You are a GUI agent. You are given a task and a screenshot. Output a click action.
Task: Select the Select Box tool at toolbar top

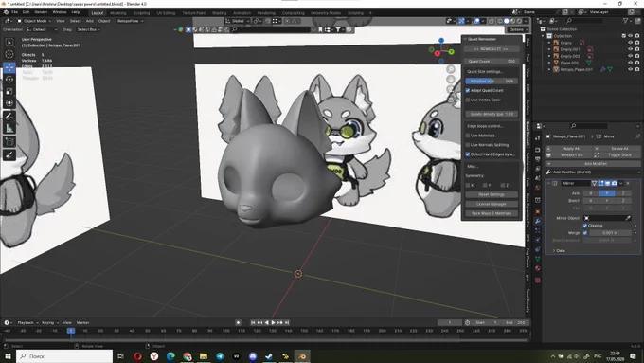click(x=9, y=43)
